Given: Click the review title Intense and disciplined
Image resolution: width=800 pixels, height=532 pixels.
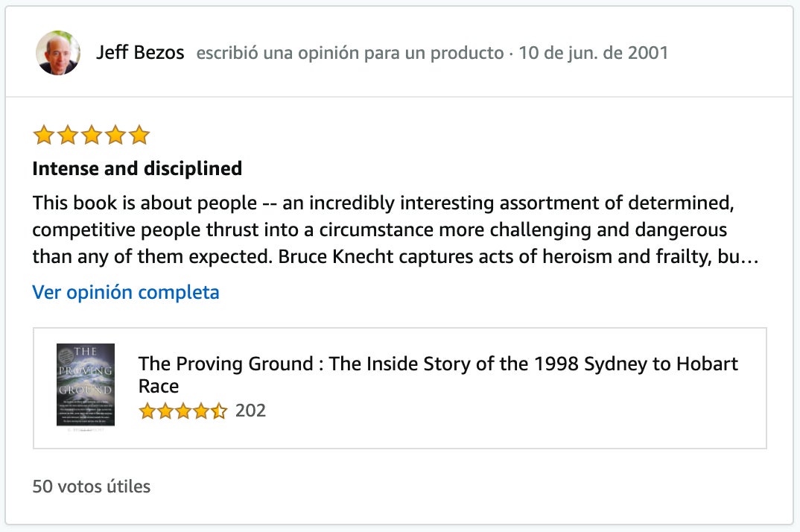Looking at the screenshot, I should point(136,168).
